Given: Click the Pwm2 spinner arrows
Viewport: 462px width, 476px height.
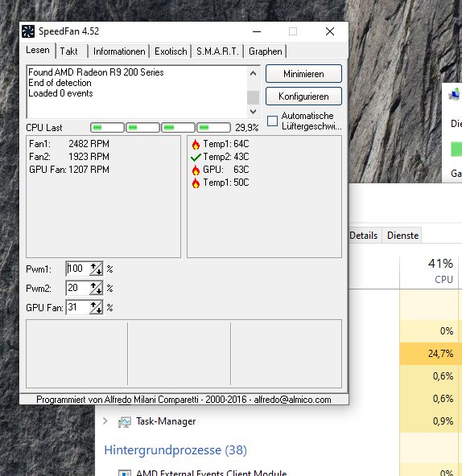Looking at the screenshot, I should click(96, 288).
